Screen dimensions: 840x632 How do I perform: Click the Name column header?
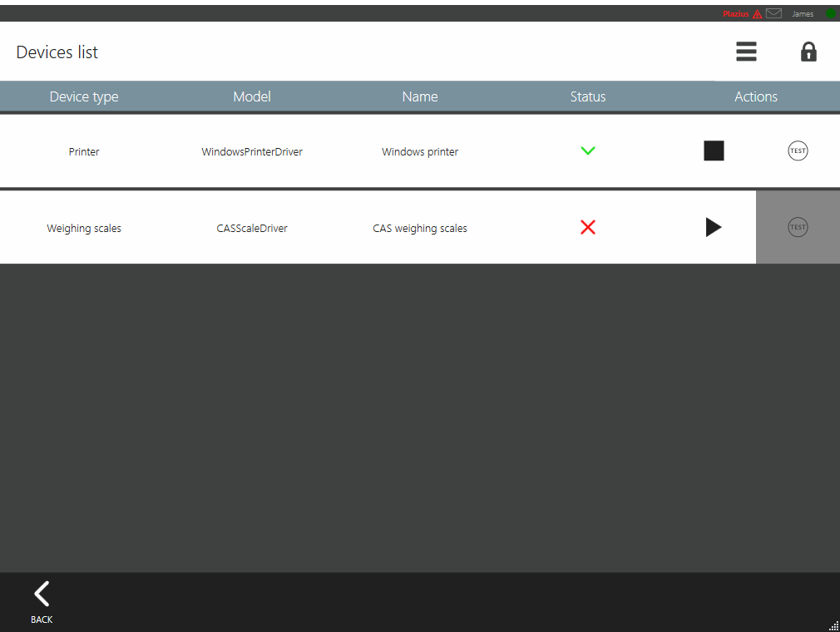pyautogui.click(x=420, y=96)
